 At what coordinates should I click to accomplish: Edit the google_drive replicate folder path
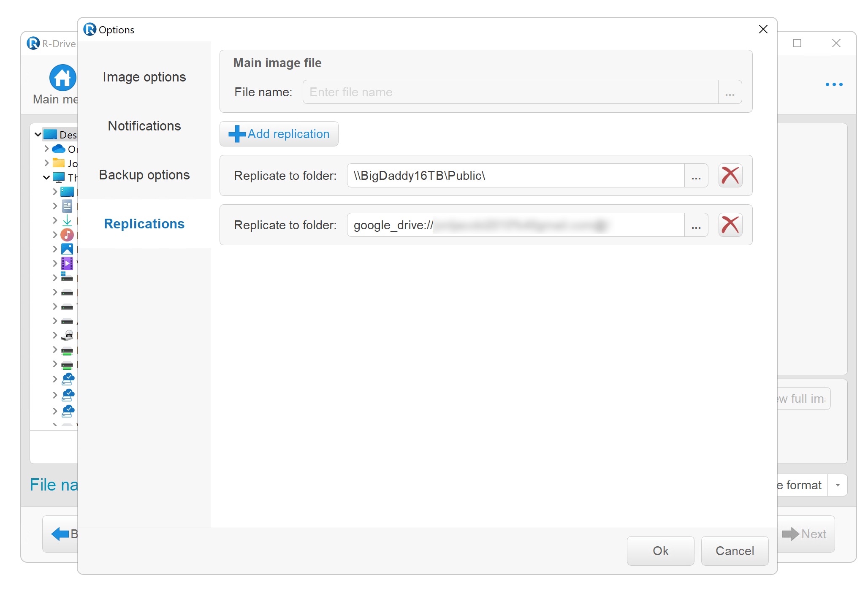click(515, 225)
